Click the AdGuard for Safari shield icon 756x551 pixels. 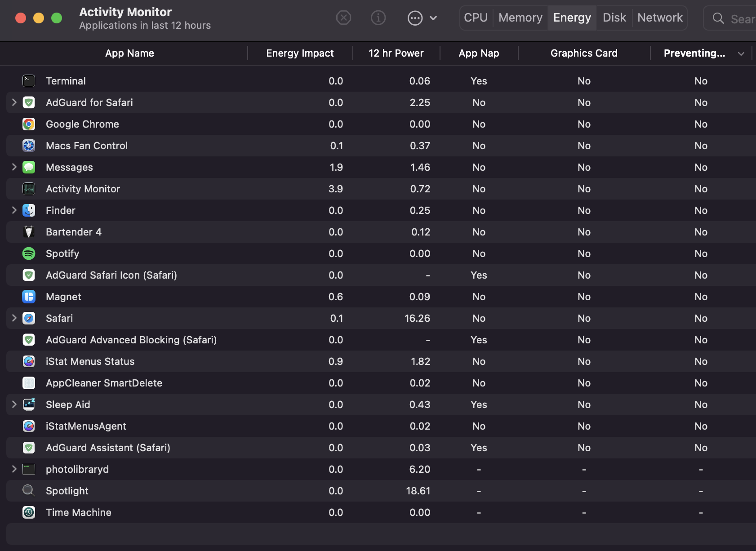[x=29, y=102]
